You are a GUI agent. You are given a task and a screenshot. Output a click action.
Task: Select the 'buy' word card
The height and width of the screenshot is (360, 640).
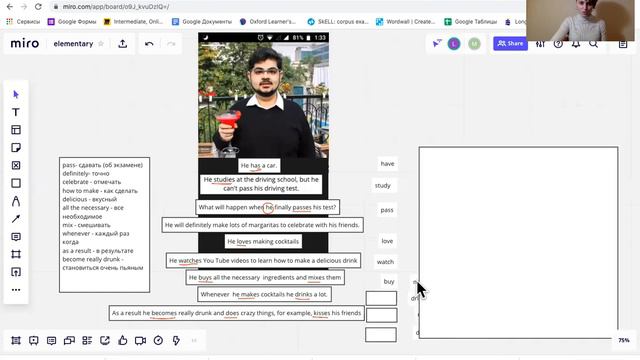389,281
